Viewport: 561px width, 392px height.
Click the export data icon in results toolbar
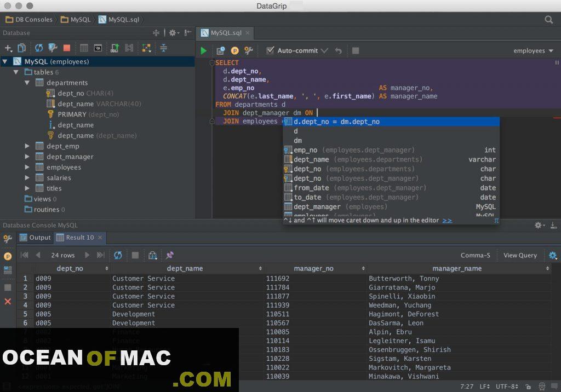152,255
